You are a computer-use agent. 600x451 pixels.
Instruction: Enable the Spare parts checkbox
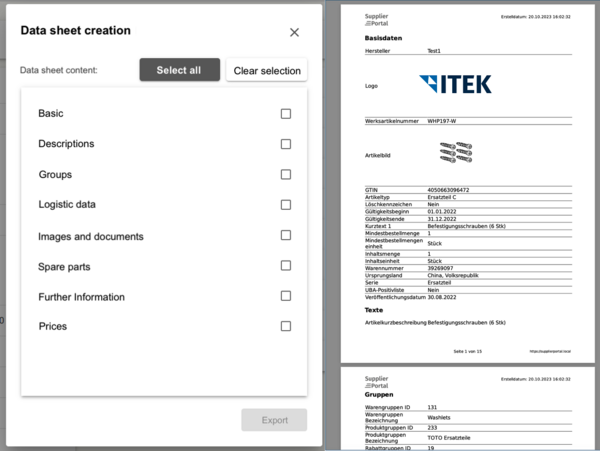point(286,265)
